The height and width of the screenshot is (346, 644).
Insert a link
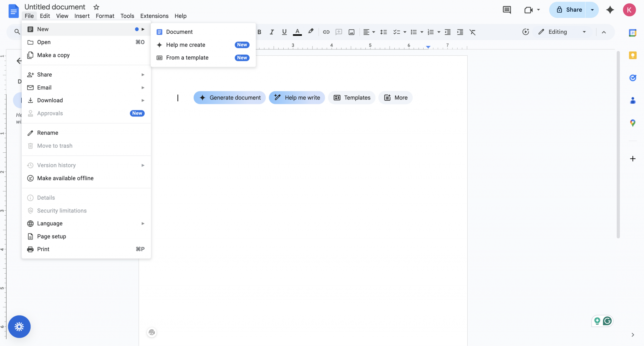point(326,32)
